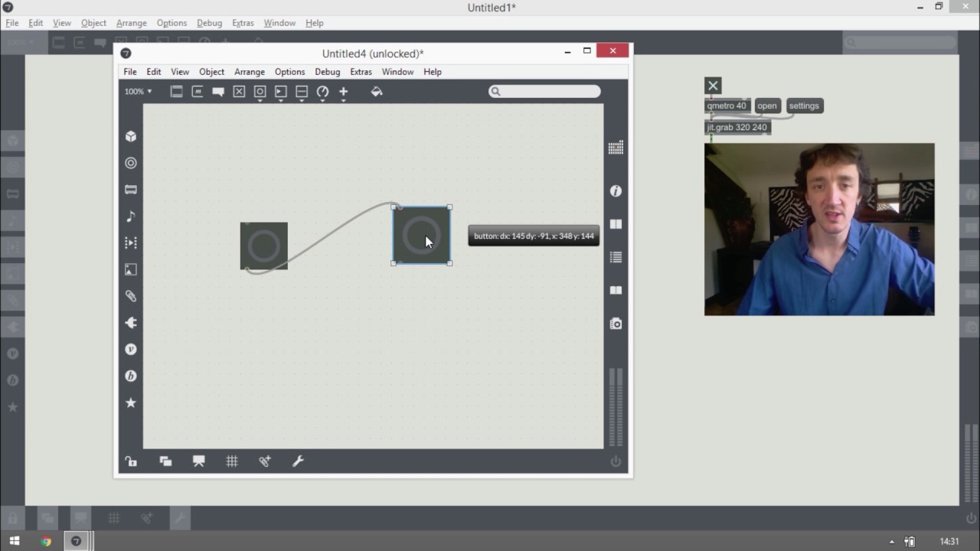980x551 pixels.
Task: Open File menu in Untitled4 window
Action: (x=130, y=72)
